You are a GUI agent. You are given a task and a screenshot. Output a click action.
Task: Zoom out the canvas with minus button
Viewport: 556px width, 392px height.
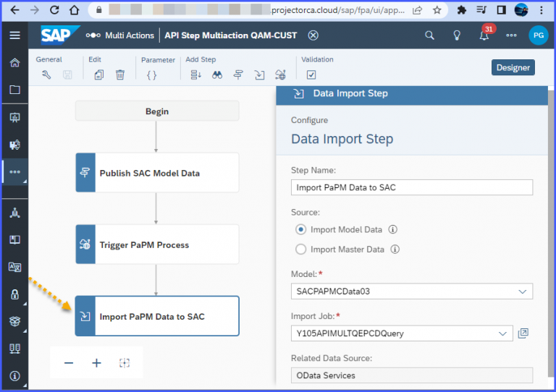click(69, 363)
